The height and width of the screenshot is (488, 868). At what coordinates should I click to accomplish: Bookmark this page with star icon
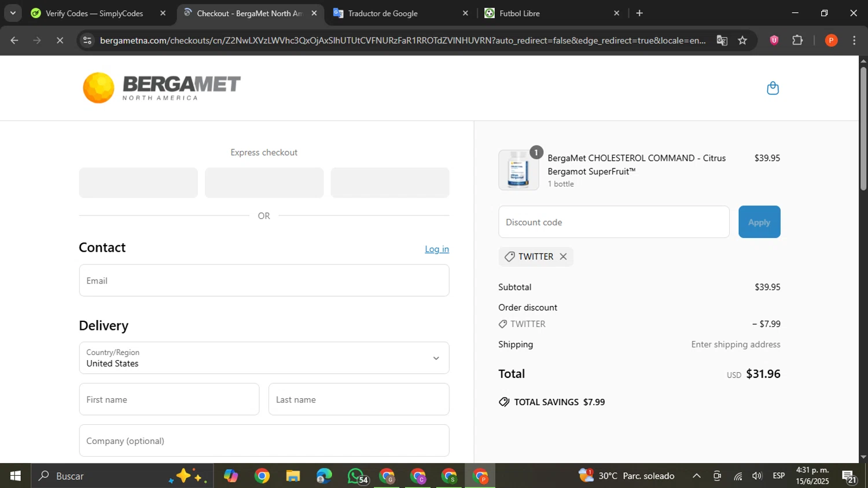tap(742, 41)
